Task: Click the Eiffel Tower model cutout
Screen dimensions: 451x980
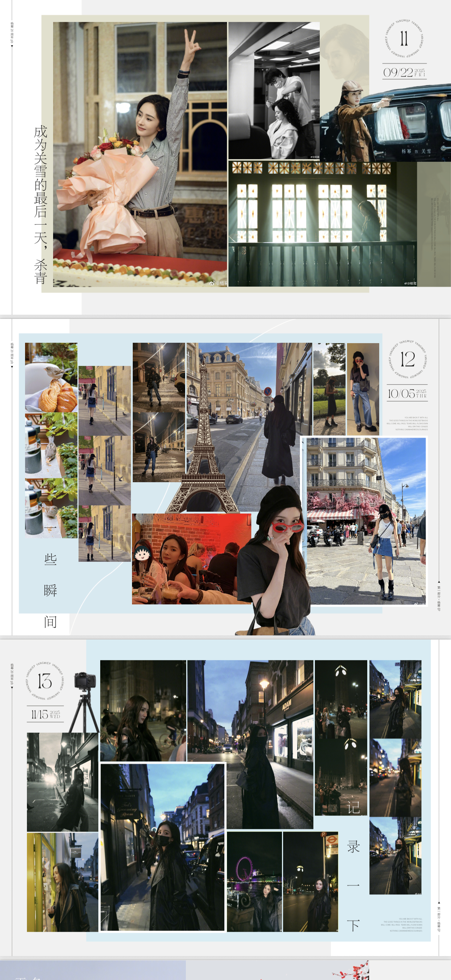Action: point(203,438)
